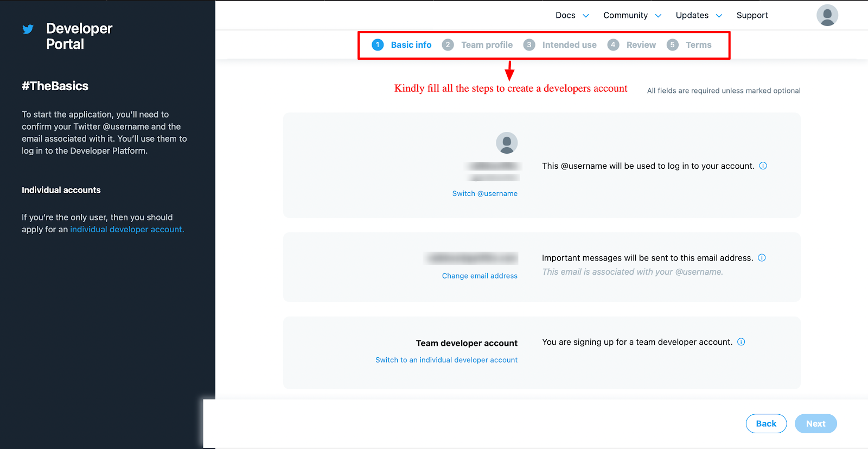The height and width of the screenshot is (449, 868).
Task: Go to the Terms step
Action: click(x=689, y=45)
